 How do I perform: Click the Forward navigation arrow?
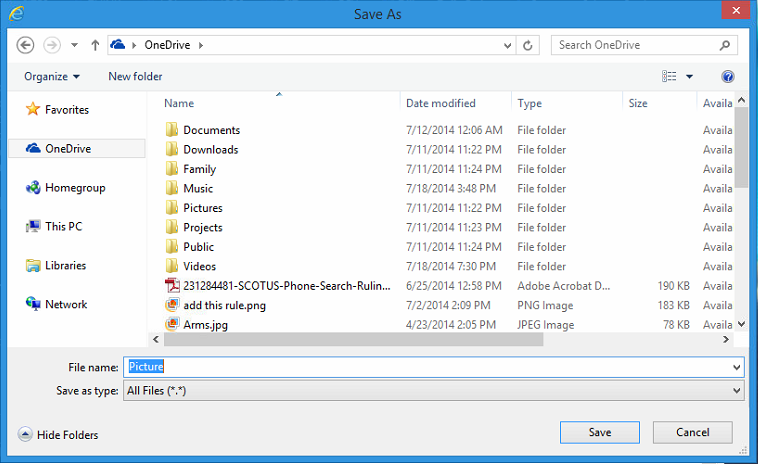[x=52, y=45]
